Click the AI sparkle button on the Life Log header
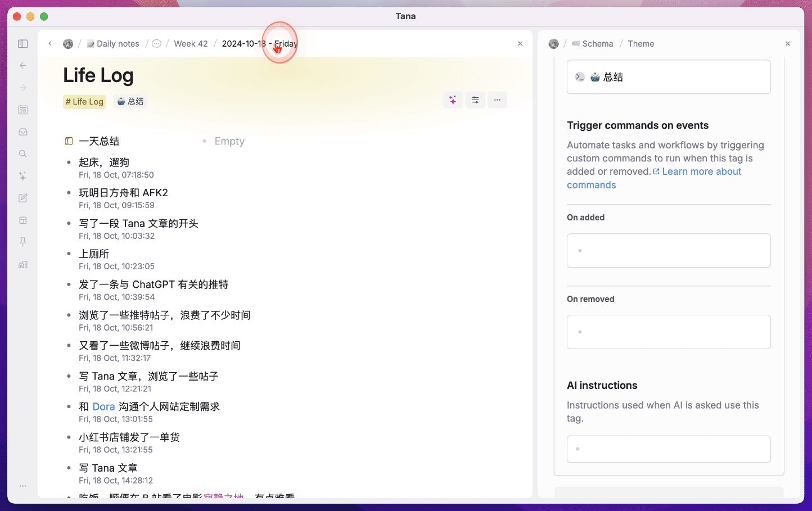 pyautogui.click(x=453, y=100)
